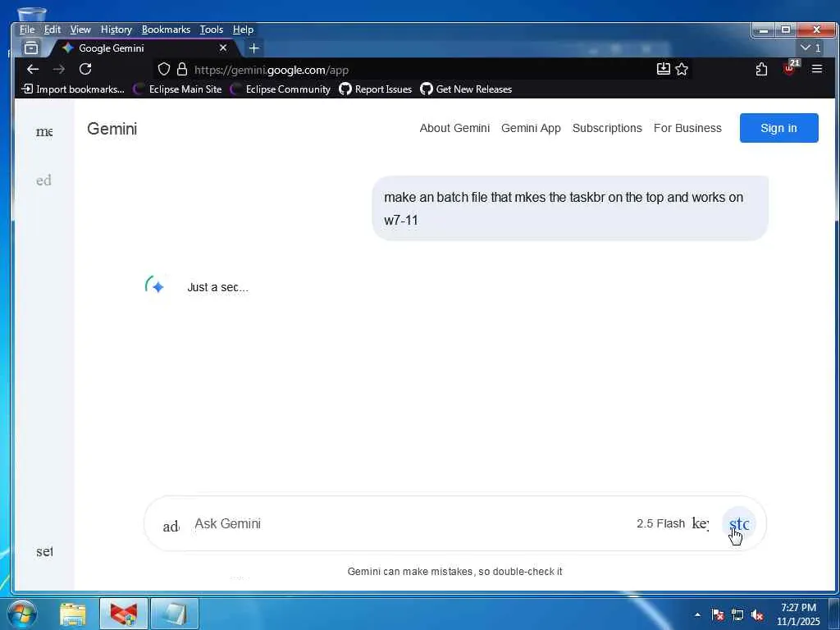
Task: Click the Gemini sidebar menu icon
Action: (x=44, y=131)
